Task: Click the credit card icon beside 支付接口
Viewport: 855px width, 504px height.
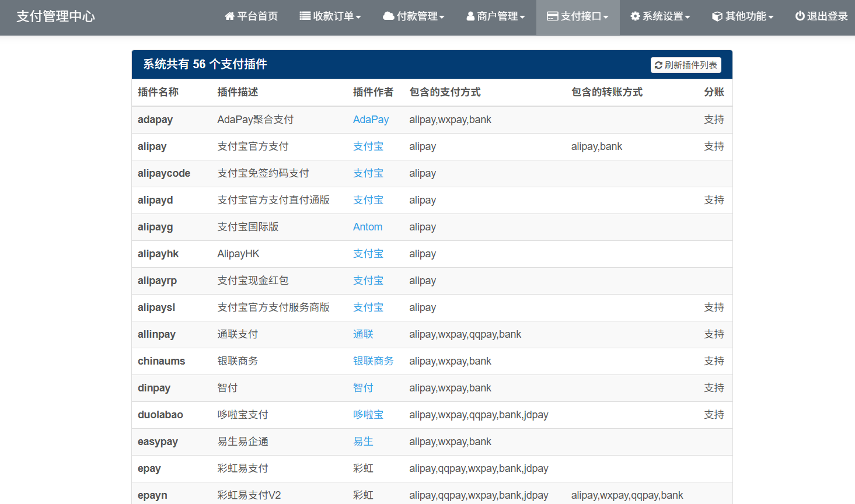Action: coord(552,16)
